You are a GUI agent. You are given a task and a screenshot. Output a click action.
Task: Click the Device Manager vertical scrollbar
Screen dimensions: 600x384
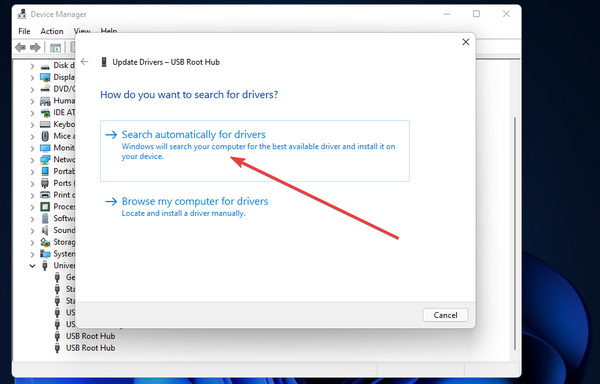click(515, 233)
